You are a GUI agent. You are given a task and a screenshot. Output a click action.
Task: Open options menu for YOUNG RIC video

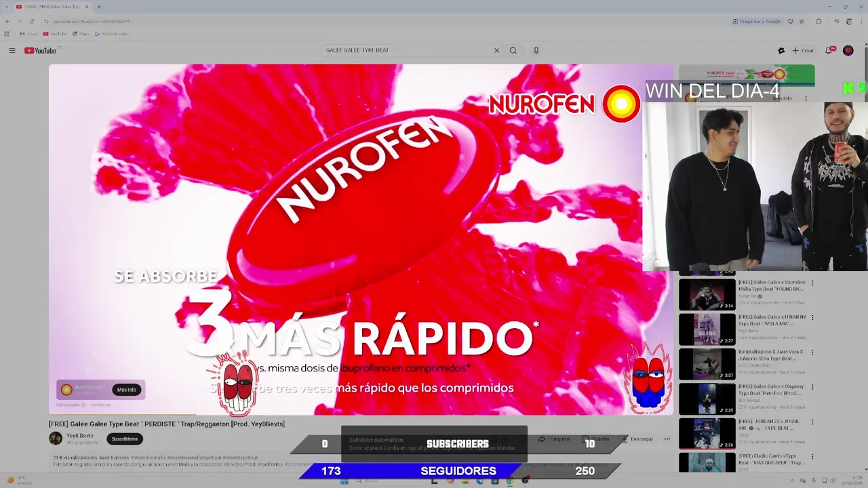tap(812, 283)
